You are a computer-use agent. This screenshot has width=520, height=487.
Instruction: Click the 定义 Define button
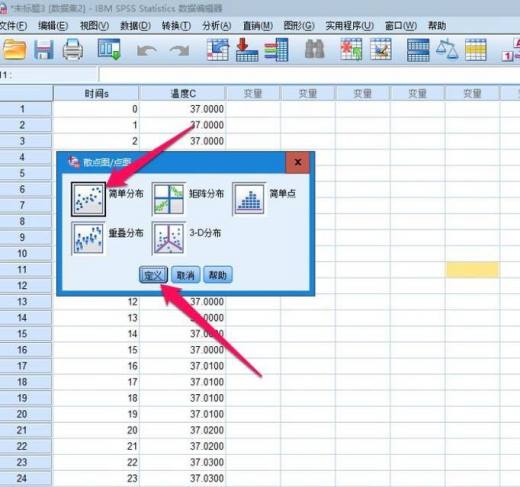(x=153, y=275)
